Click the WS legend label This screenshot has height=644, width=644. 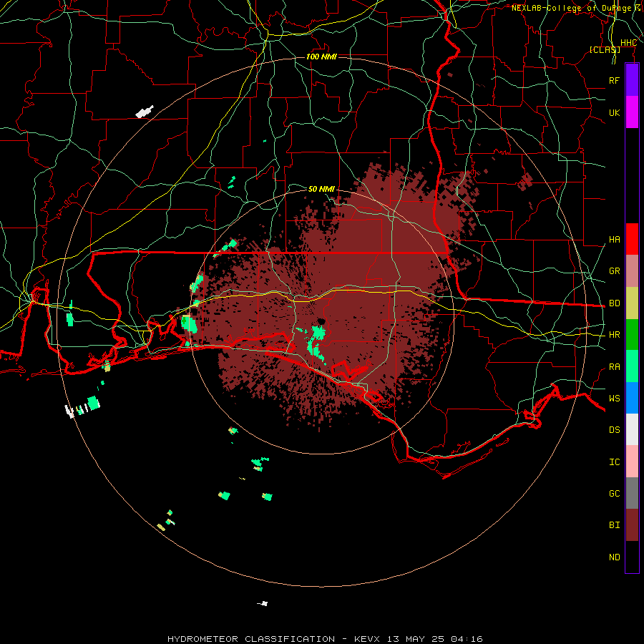coord(614,398)
